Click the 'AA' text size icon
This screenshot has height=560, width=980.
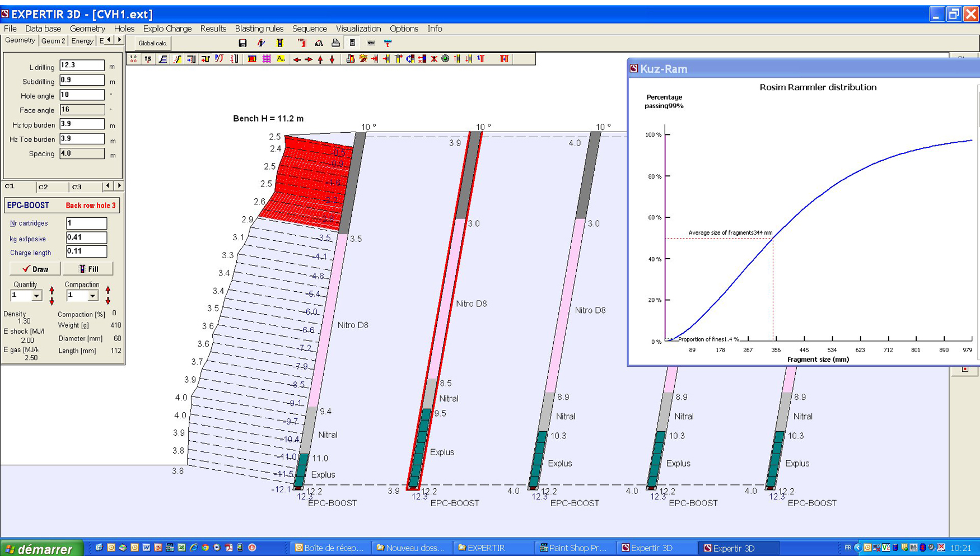[319, 43]
